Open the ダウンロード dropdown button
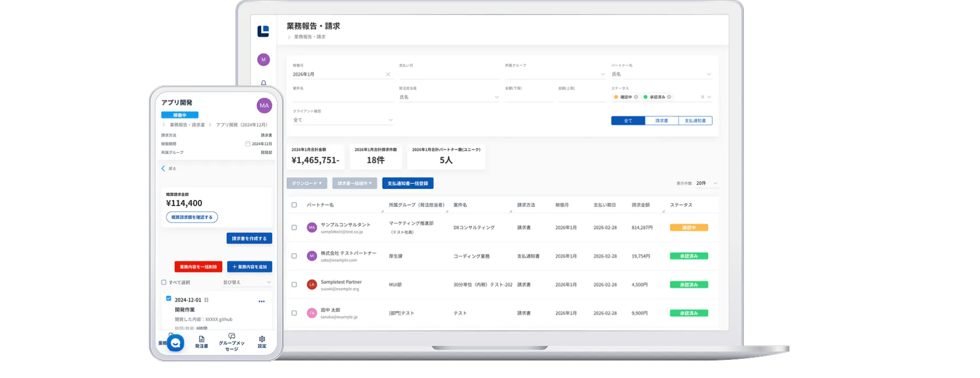The width and height of the screenshot is (980, 378). [x=307, y=184]
